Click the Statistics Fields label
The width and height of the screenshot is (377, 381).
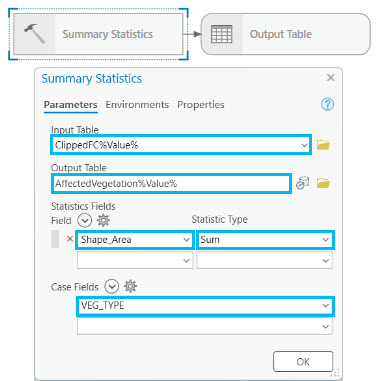coord(83,206)
